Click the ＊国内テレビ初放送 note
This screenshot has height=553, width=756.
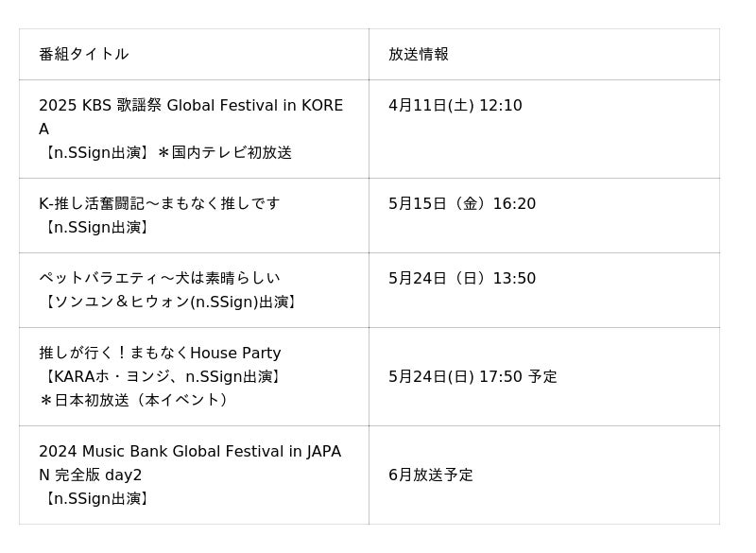tap(224, 152)
